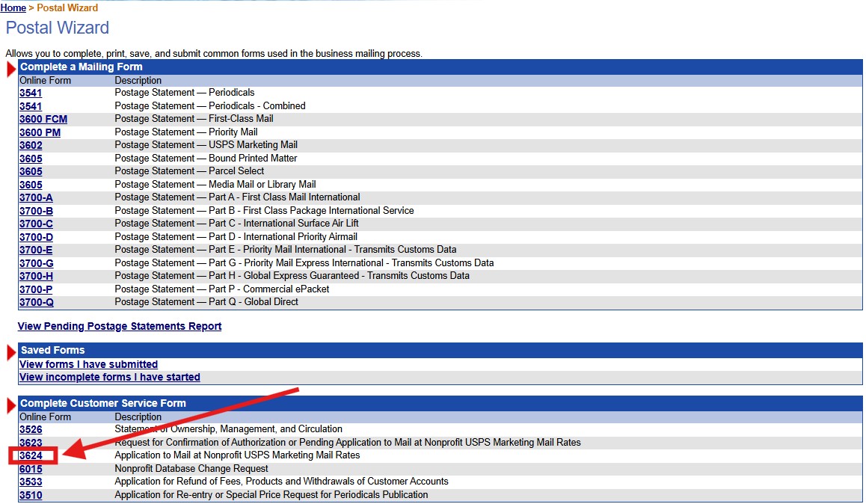Click 'Postage Statement — Priority Mail' description
866x504 pixels.
click(x=186, y=132)
